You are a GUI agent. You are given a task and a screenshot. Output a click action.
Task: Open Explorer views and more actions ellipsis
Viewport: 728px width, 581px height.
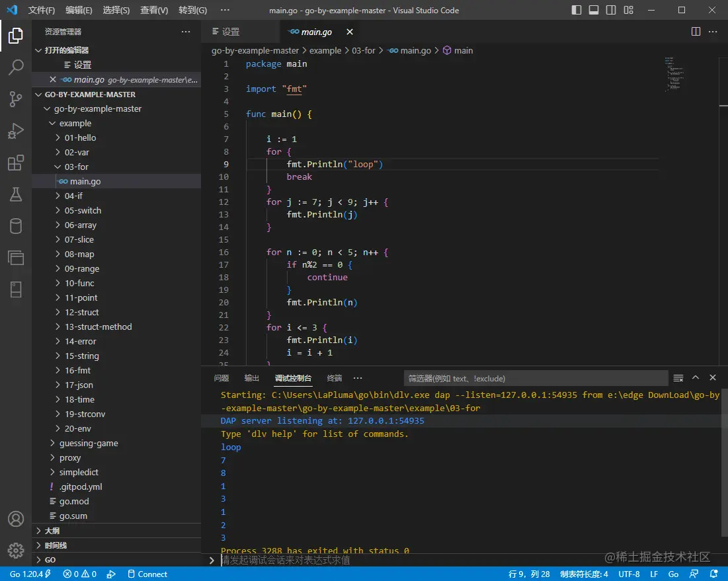(186, 32)
